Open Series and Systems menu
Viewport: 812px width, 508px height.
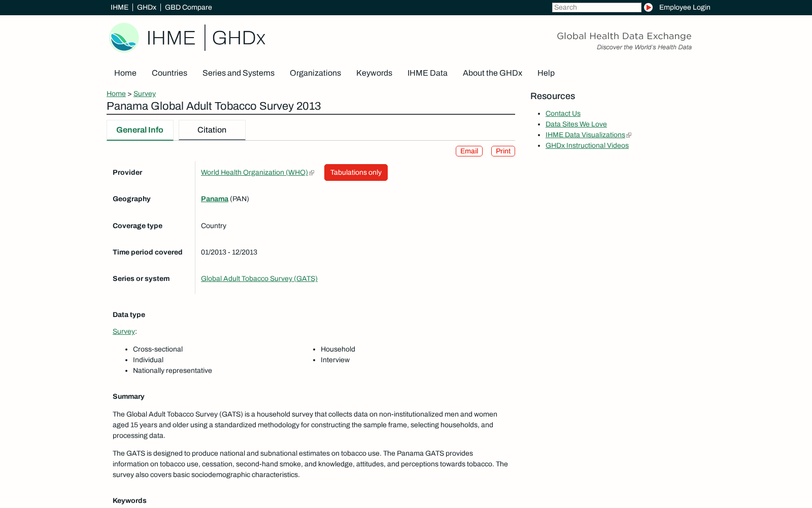coord(239,73)
